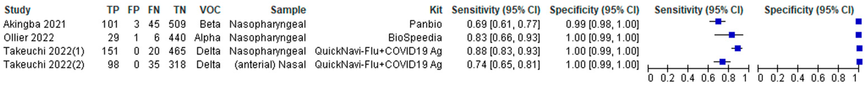Click the Takeuchi 2022(1) study label
The height and width of the screenshot is (86, 868).
coord(44,51)
